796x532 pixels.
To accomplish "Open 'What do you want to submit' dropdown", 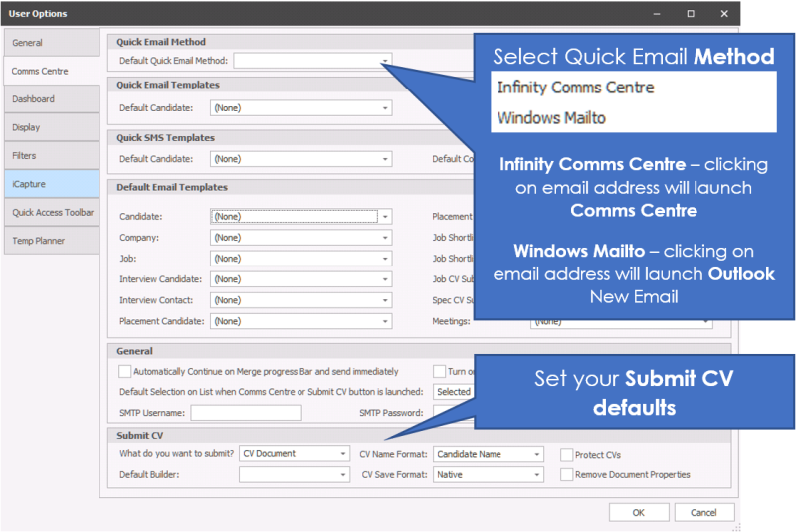I will click(343, 454).
